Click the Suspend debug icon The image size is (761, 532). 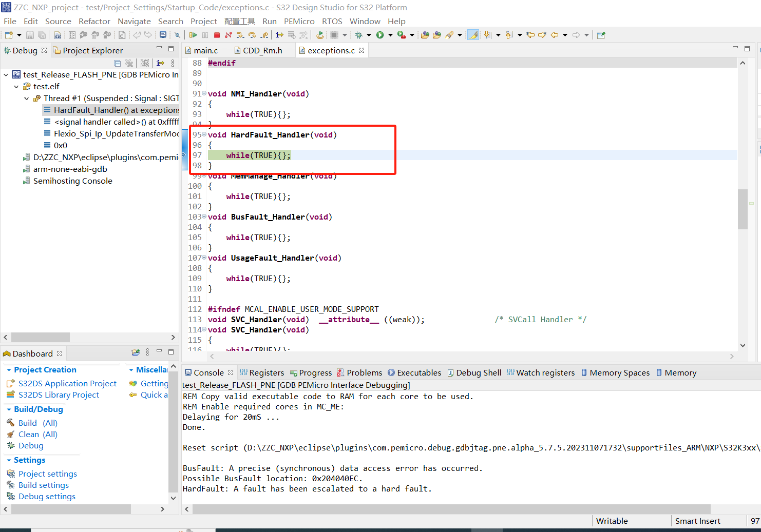204,34
